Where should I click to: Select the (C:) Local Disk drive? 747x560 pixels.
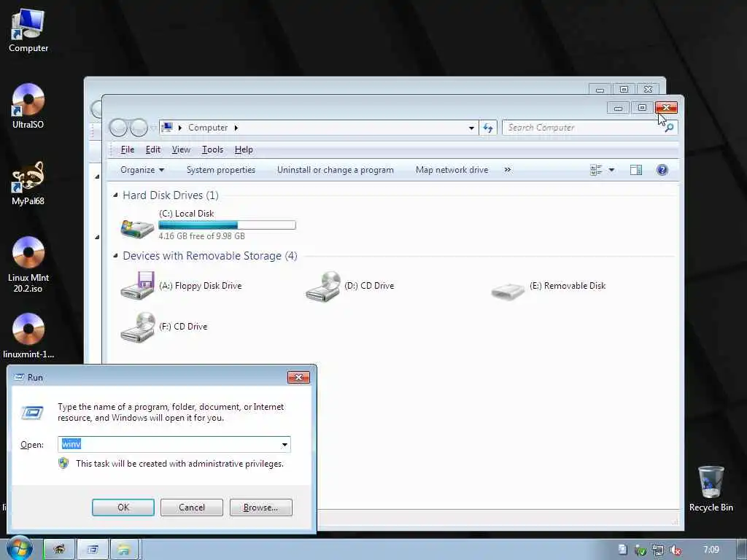tap(208, 225)
